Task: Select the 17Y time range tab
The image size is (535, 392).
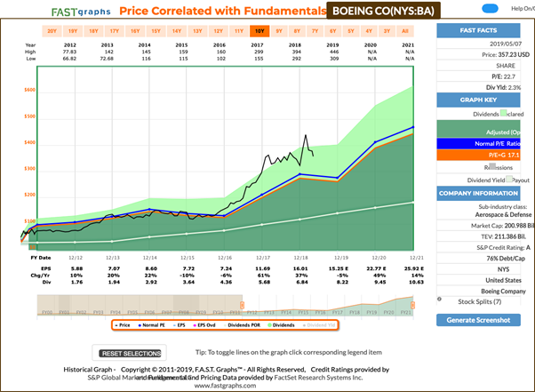Action: 115,31
